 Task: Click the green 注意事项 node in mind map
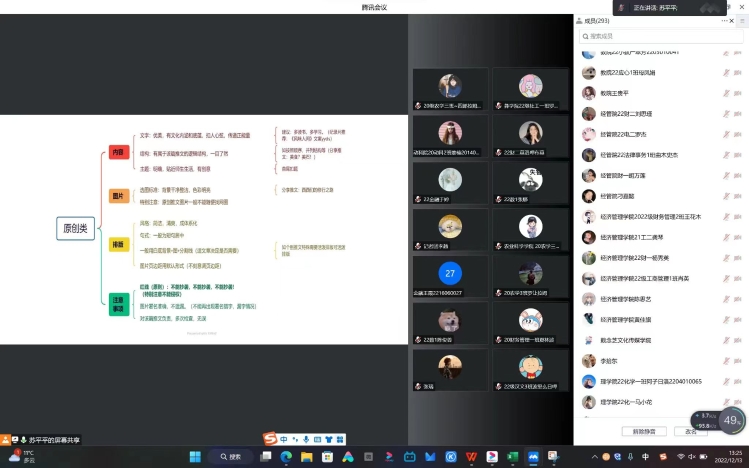[118, 304]
